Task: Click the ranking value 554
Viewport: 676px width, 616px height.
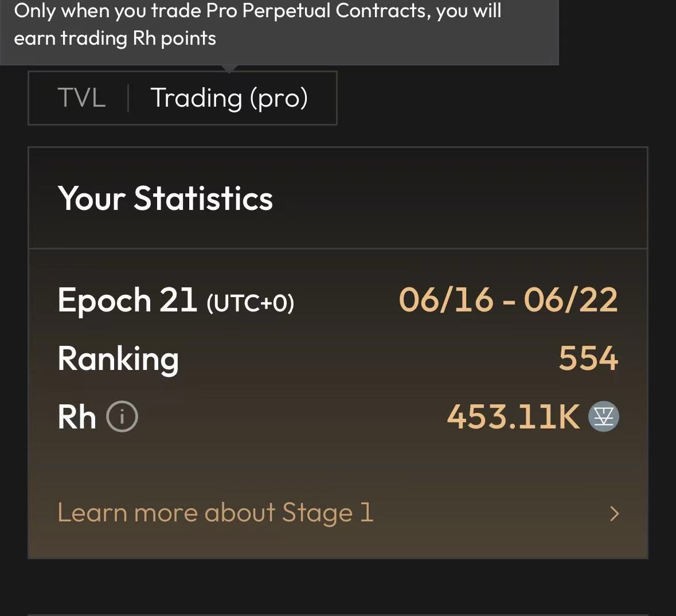Action: coord(588,358)
